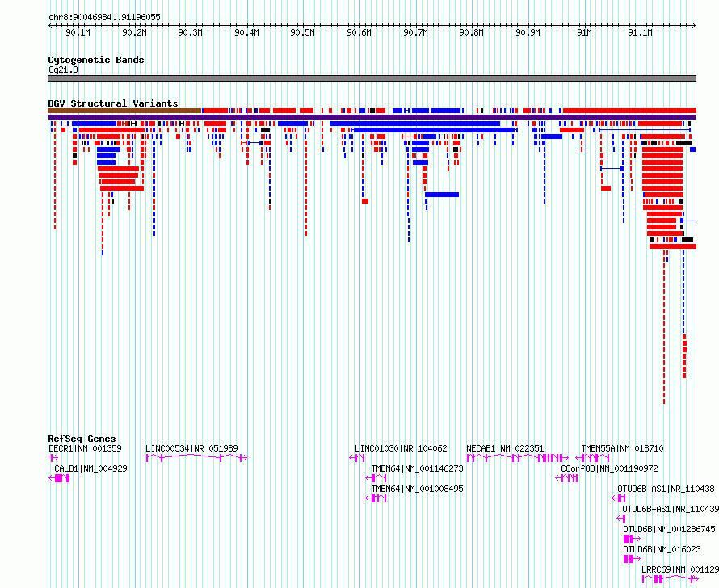Click the OTUD6B|NM_016023 label
This screenshot has width=719, height=588.
pos(662,549)
